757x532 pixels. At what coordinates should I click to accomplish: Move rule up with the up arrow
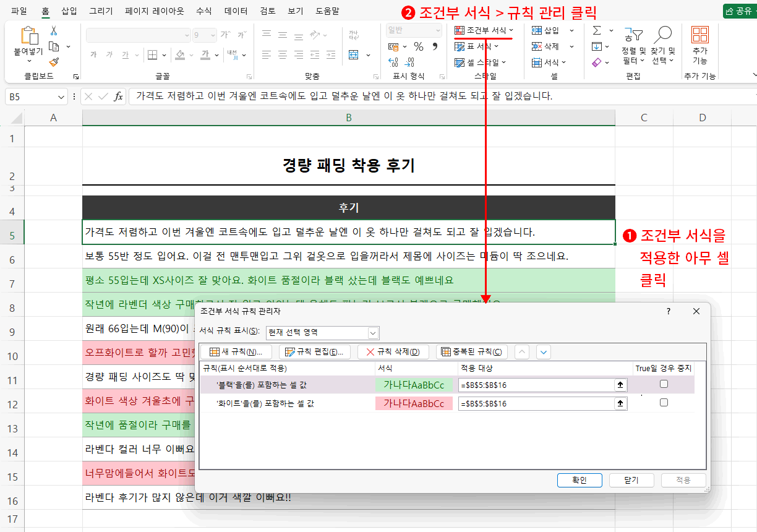pos(523,352)
